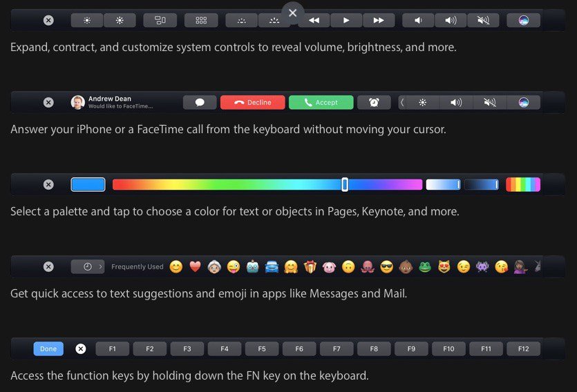577x392 pixels.
Task: Select the solid blue color swatch
Action: pyautogui.click(x=88, y=184)
